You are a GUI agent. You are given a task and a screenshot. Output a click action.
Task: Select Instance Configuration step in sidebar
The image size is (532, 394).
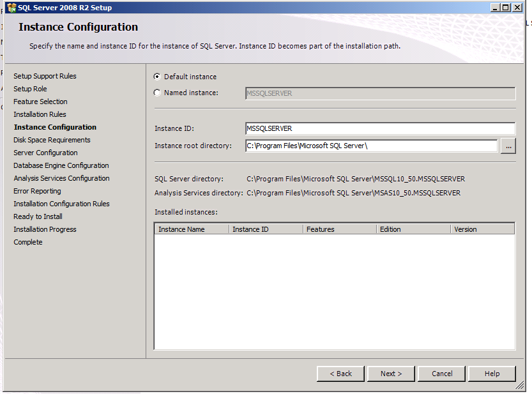55,127
